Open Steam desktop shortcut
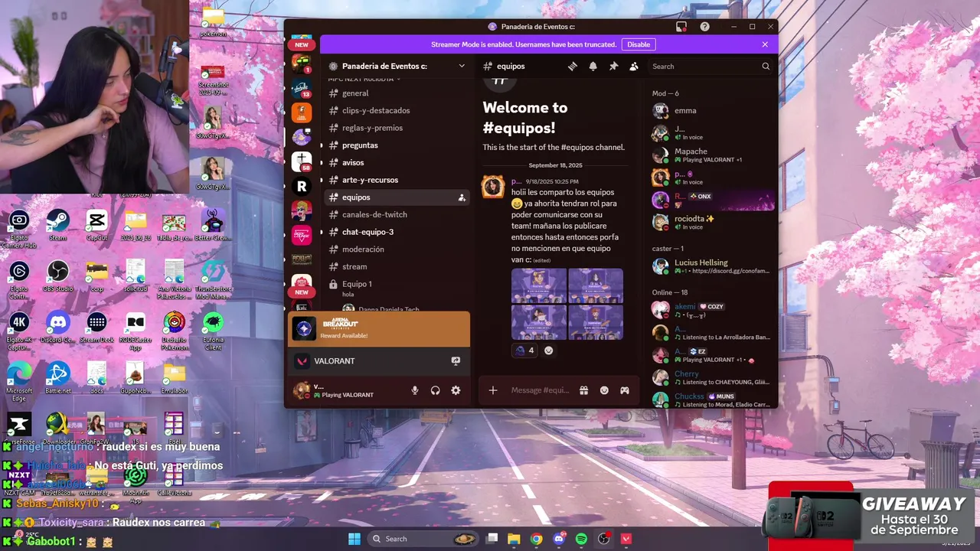This screenshot has height=551, width=980. click(x=57, y=225)
